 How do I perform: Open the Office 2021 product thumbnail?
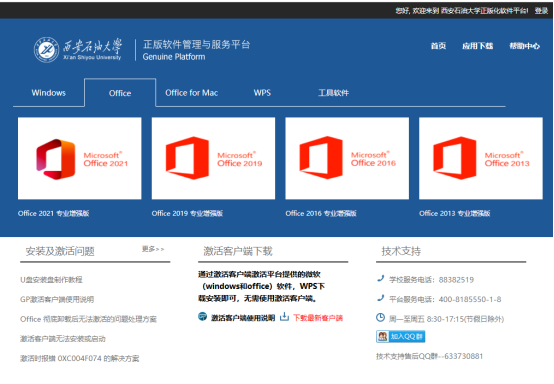click(x=79, y=158)
